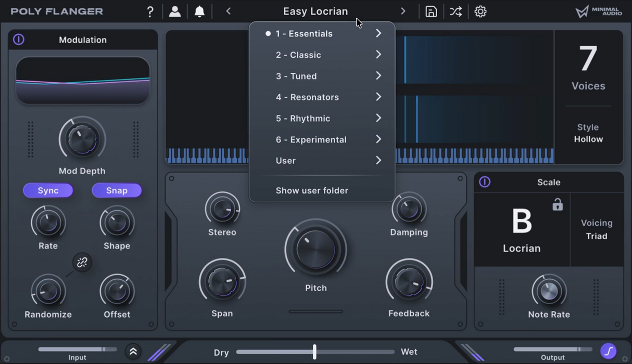632x364 pixels.
Task: Open the settings gear menu
Action: click(x=479, y=11)
